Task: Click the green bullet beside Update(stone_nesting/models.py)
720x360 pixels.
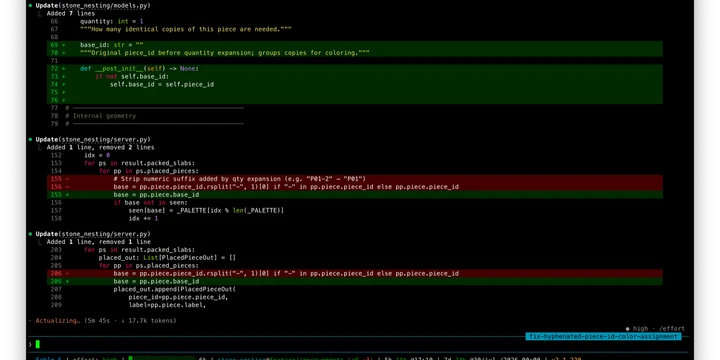Action: (30, 6)
